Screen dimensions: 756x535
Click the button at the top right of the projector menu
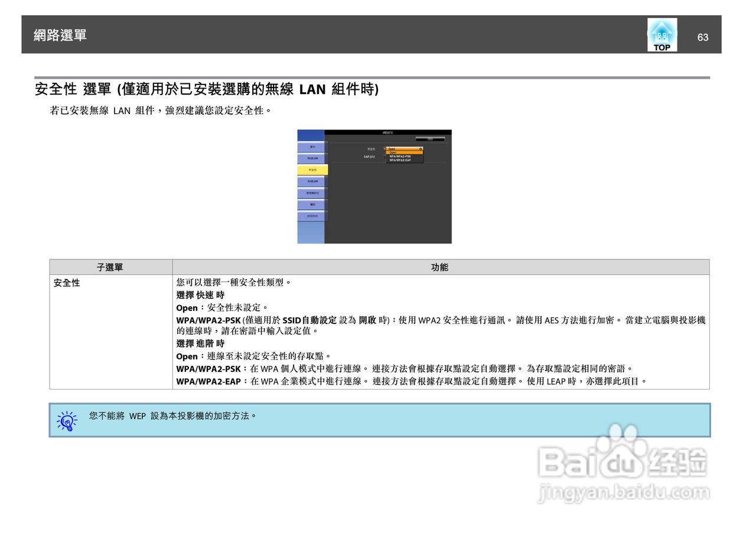pyautogui.click(x=430, y=138)
